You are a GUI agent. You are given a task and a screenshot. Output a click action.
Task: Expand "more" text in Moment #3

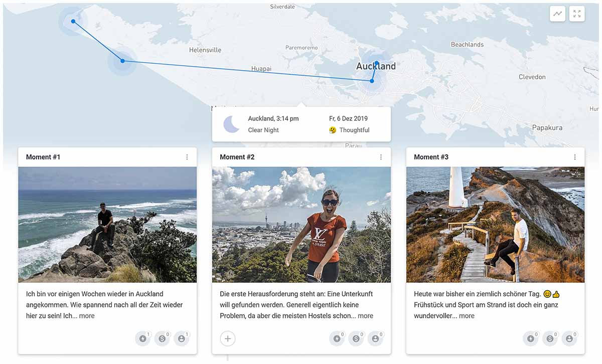point(467,316)
